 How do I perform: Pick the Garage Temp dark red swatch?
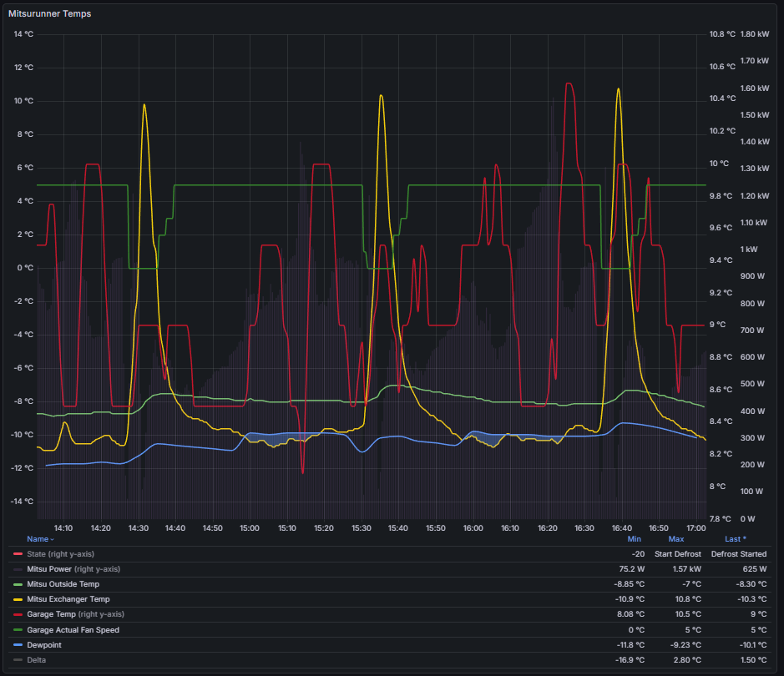(x=18, y=614)
